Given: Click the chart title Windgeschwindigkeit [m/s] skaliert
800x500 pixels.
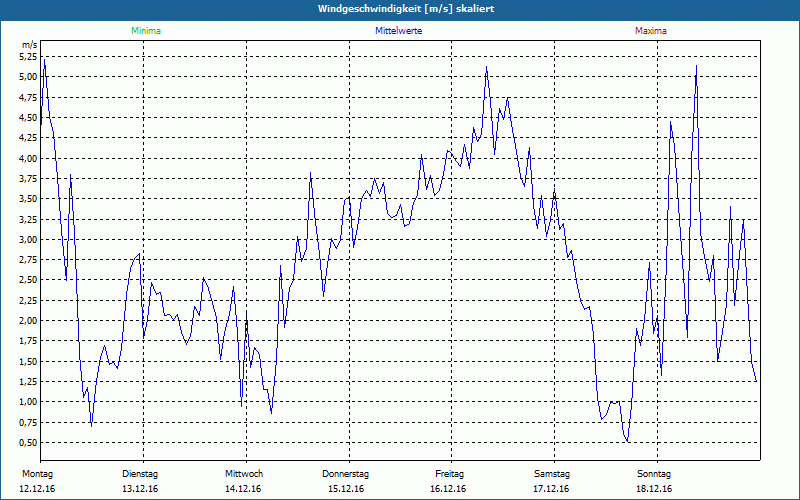Looking at the screenshot, I should point(406,9).
